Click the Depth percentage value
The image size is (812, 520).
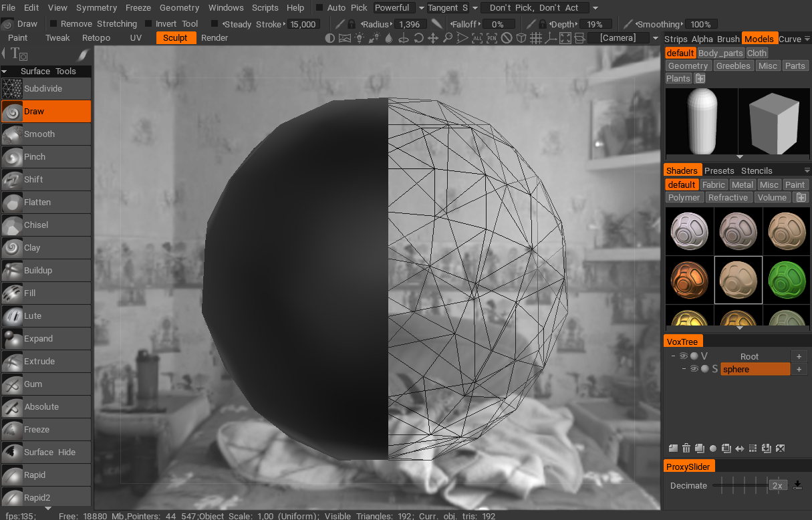pos(595,24)
